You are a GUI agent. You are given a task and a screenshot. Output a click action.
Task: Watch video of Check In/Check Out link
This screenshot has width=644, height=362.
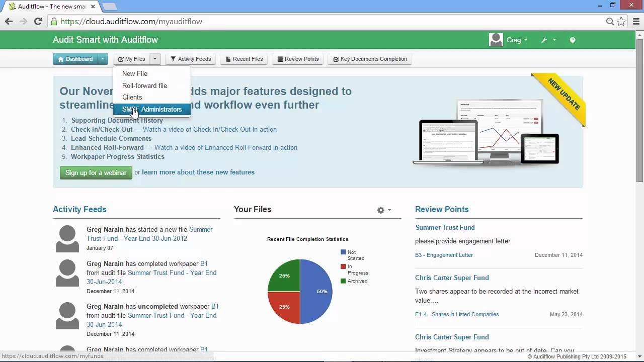(210, 129)
